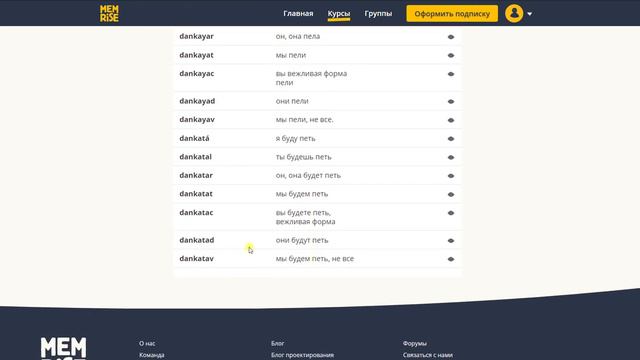Viewport: 640px width, 360px height.
Task: Select the word dankayav
Action: tap(197, 120)
